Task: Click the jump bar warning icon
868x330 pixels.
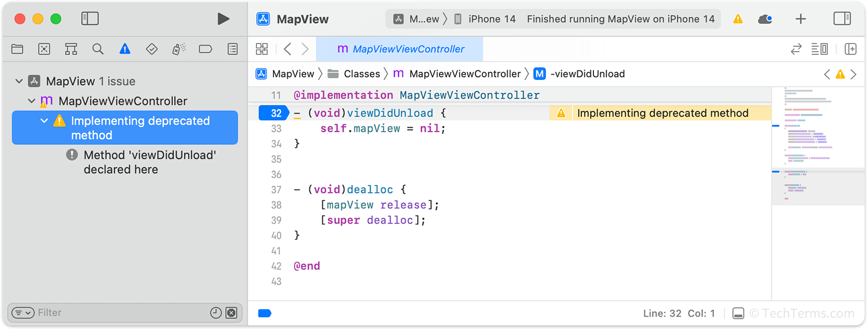Action: pos(840,74)
